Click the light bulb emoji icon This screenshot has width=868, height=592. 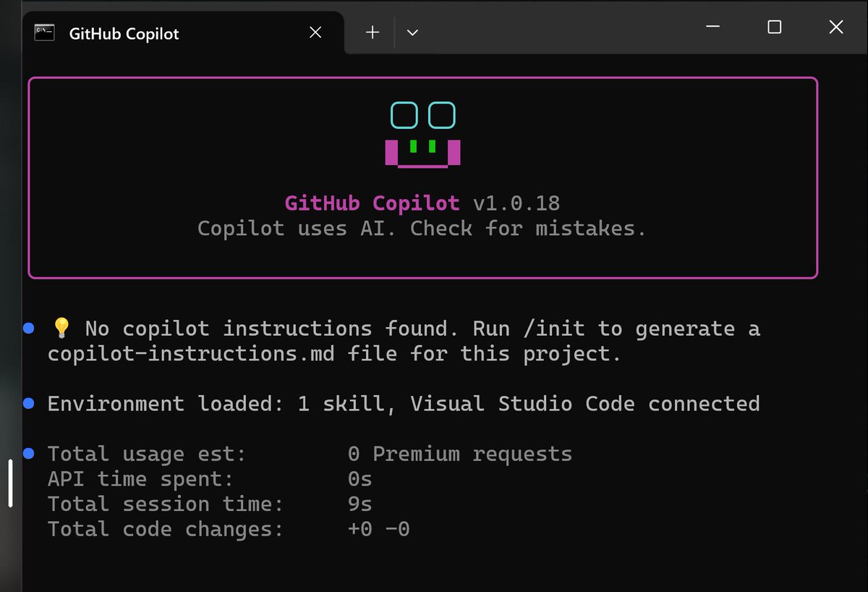coord(61,329)
